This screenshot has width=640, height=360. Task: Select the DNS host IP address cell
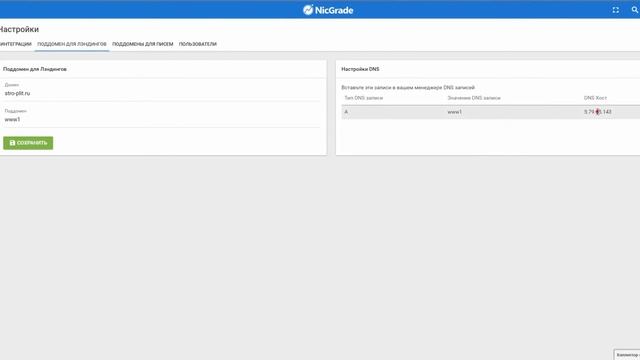pyautogui.click(x=598, y=112)
